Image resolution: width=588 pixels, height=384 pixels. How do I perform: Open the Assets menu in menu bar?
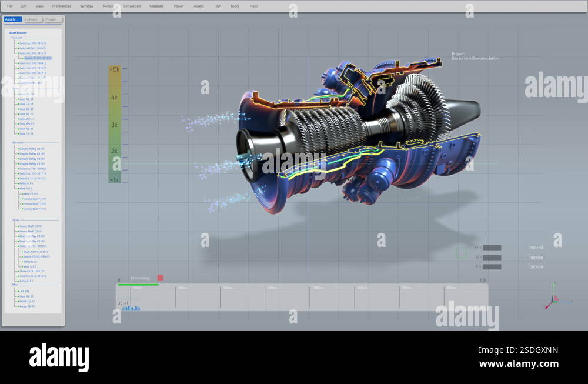[198, 6]
